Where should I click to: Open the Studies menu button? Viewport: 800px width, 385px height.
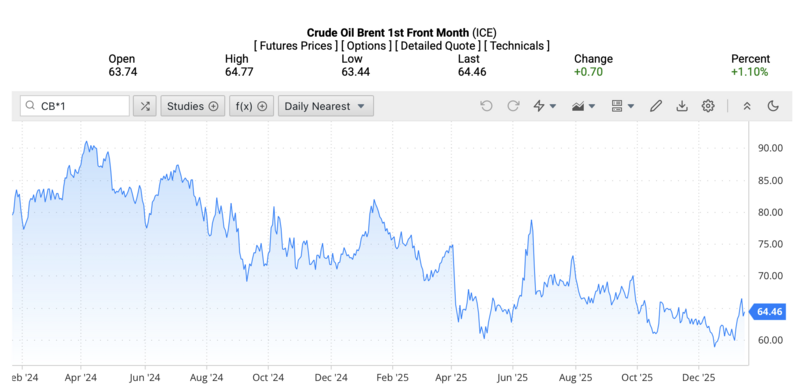pos(193,106)
